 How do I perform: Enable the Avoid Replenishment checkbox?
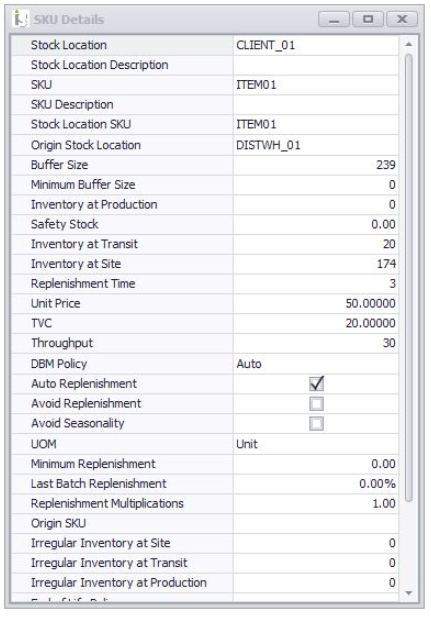pos(317,404)
